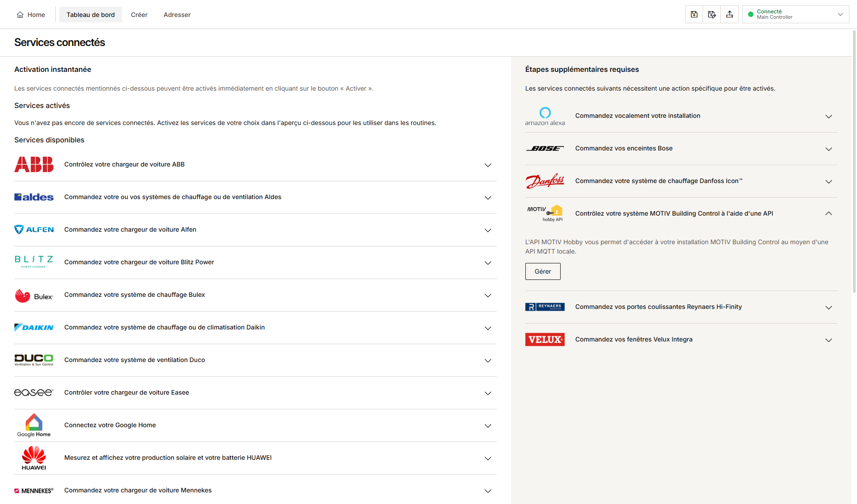Click the ABB logo
857x504 pixels.
pos(34,164)
